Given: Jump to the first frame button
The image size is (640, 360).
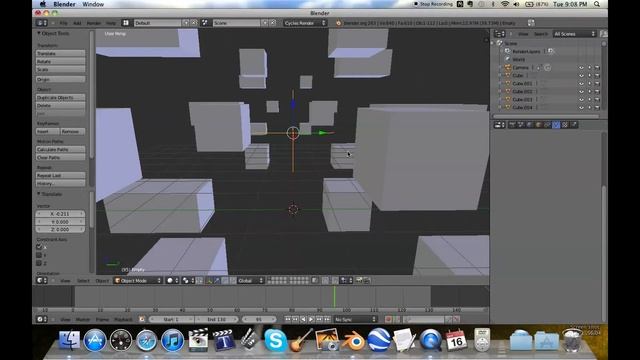Looking at the screenshot, I should (x=288, y=319).
